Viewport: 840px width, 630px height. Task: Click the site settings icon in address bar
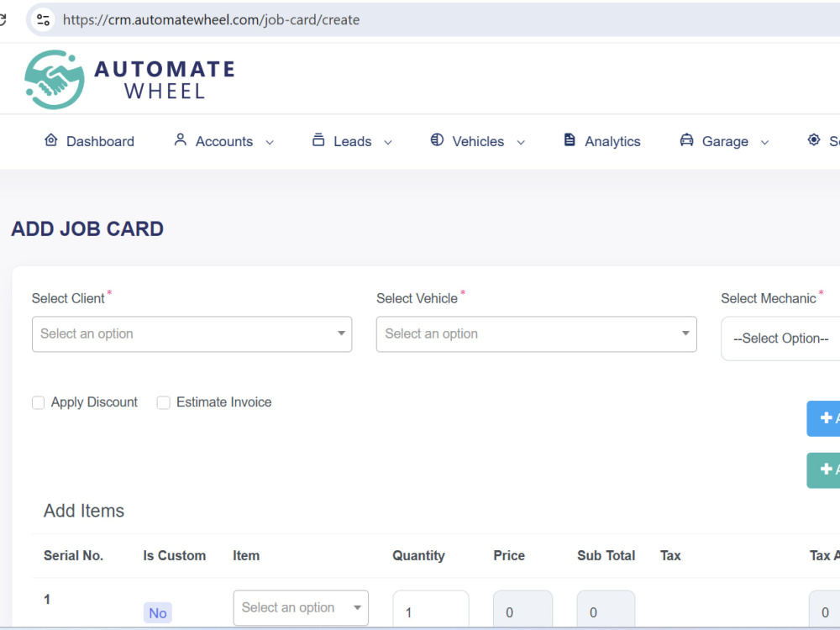[x=43, y=20]
